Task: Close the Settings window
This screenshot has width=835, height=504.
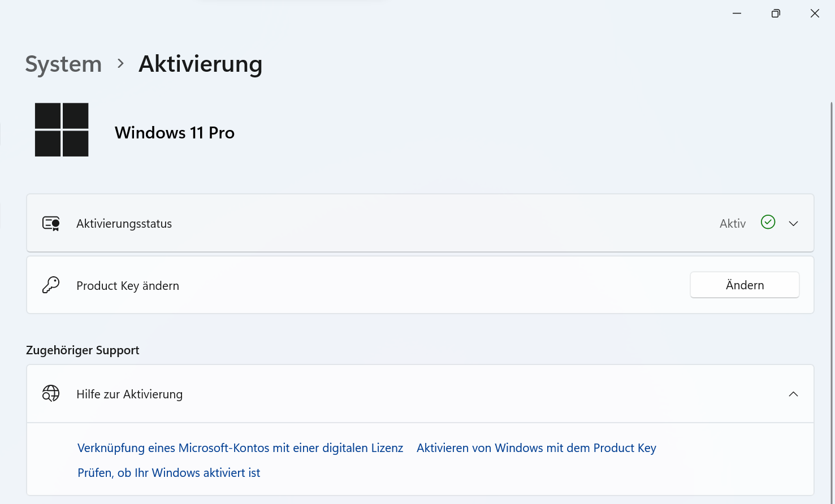Action: tap(815, 14)
